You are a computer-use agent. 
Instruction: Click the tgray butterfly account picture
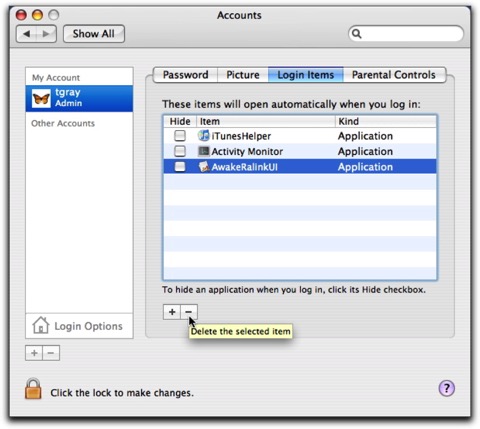(x=41, y=99)
